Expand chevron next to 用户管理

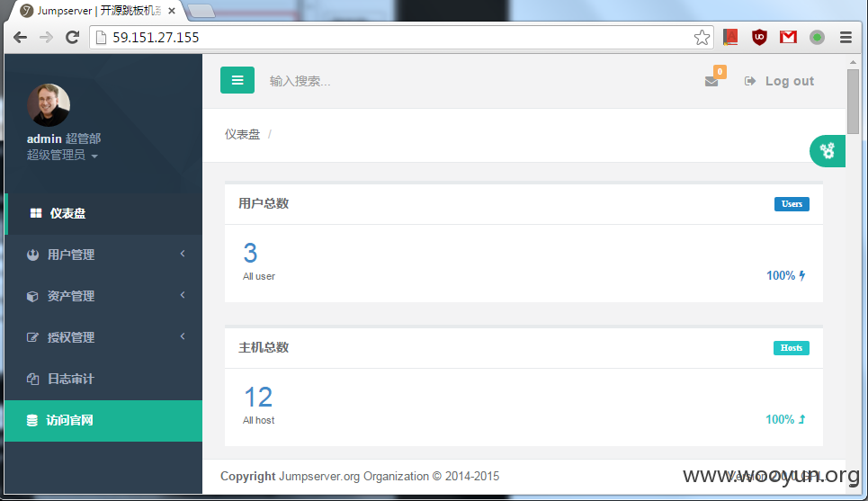point(183,254)
